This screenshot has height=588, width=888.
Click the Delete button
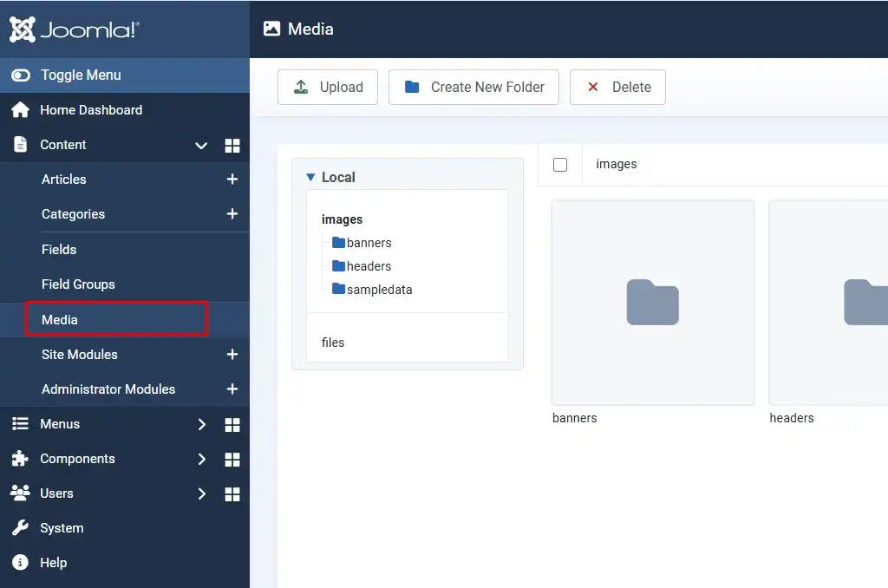click(x=617, y=88)
